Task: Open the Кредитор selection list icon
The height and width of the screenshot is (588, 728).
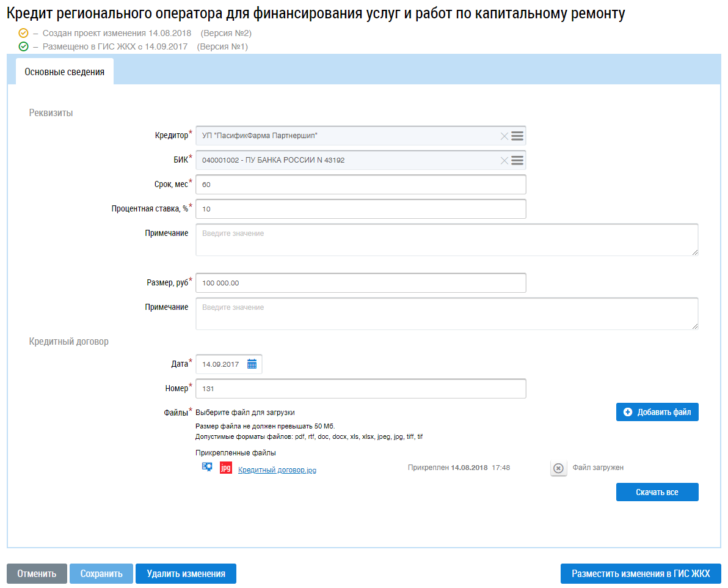Action: 517,136
